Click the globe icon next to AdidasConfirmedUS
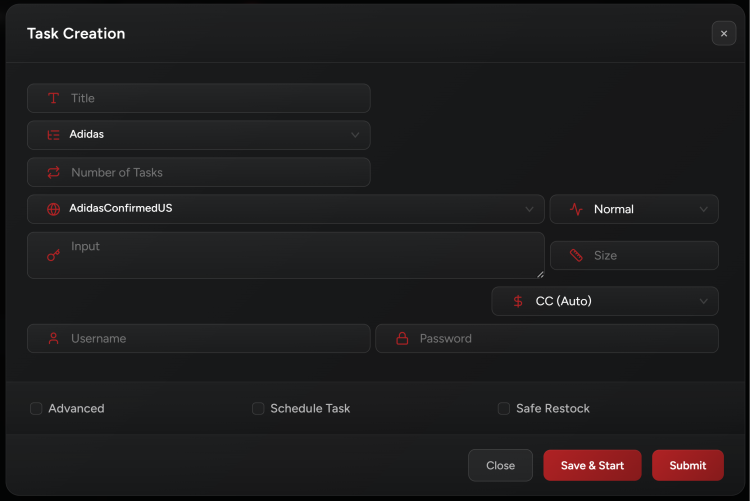The height and width of the screenshot is (501, 750). tap(53, 209)
